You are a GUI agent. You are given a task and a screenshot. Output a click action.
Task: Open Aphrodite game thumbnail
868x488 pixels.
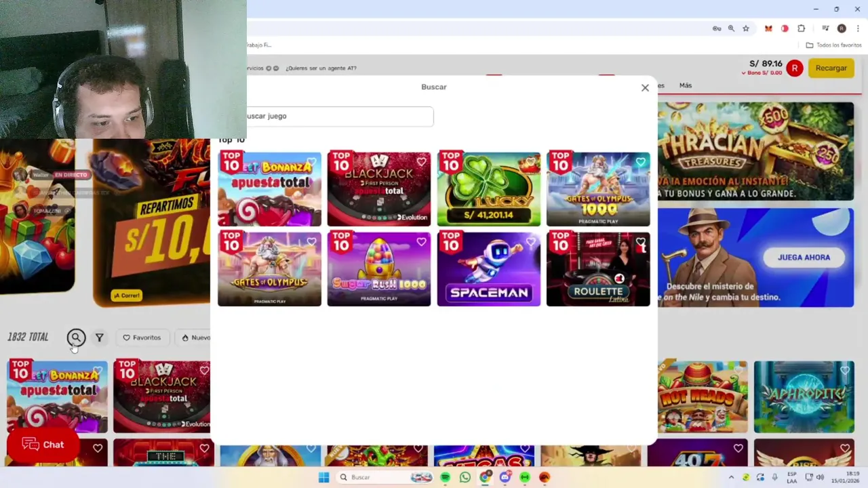(804, 396)
